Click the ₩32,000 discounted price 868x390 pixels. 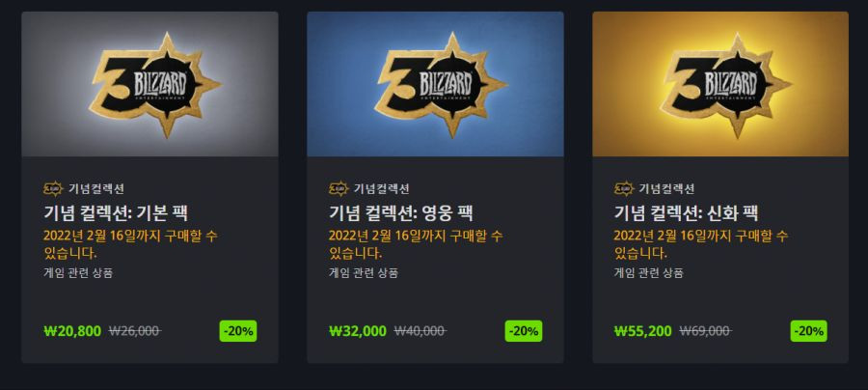pyautogui.click(x=358, y=331)
